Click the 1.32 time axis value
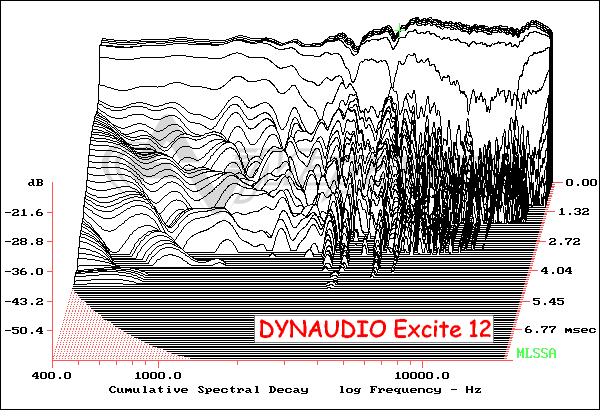 pyautogui.click(x=574, y=212)
